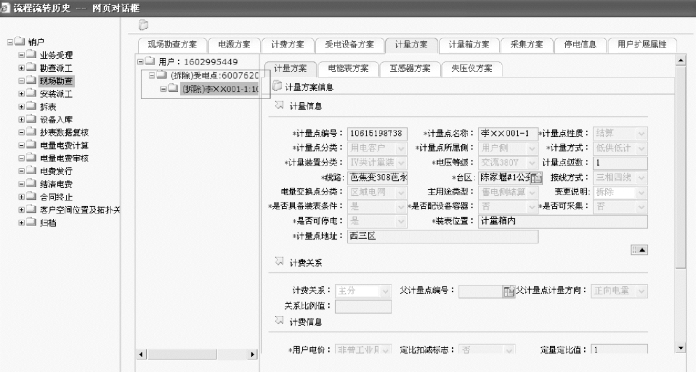Viewport: 696px width, 372px height.
Task: Switch to the 电源方案 tab
Action: point(234,45)
